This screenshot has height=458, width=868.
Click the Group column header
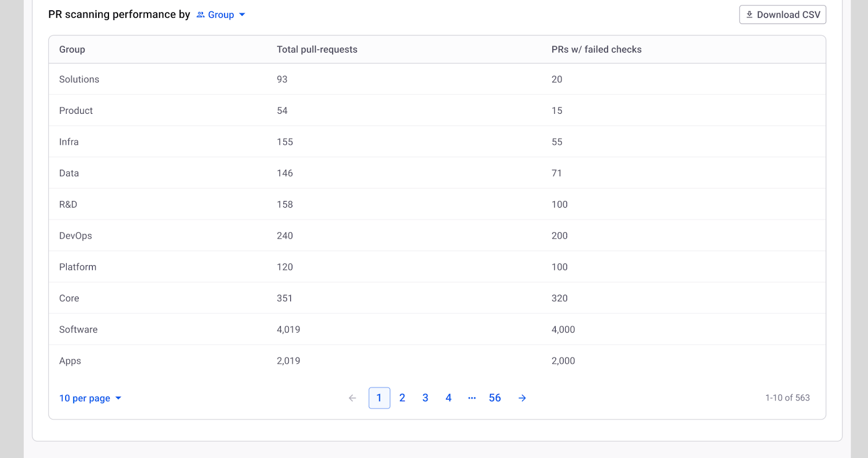pos(72,49)
